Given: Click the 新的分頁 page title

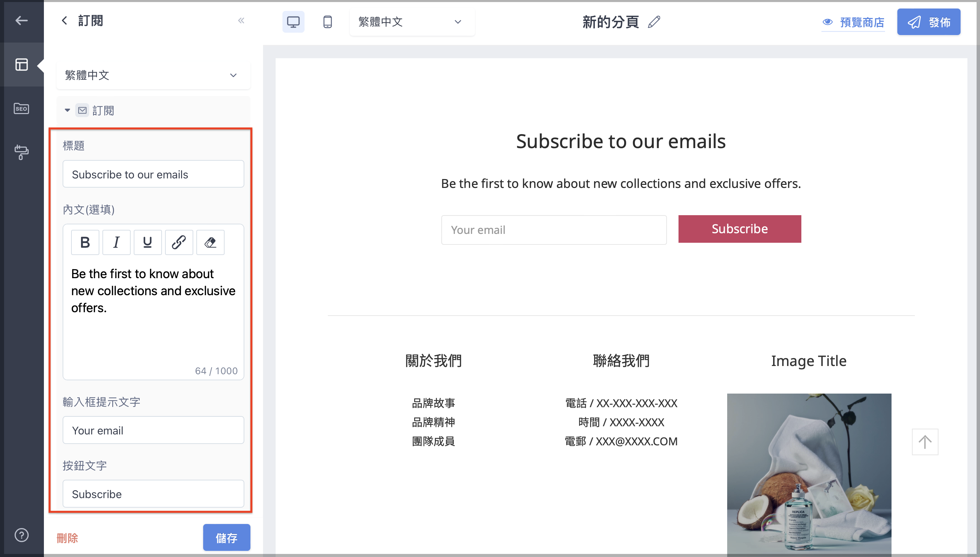Looking at the screenshot, I should (611, 22).
